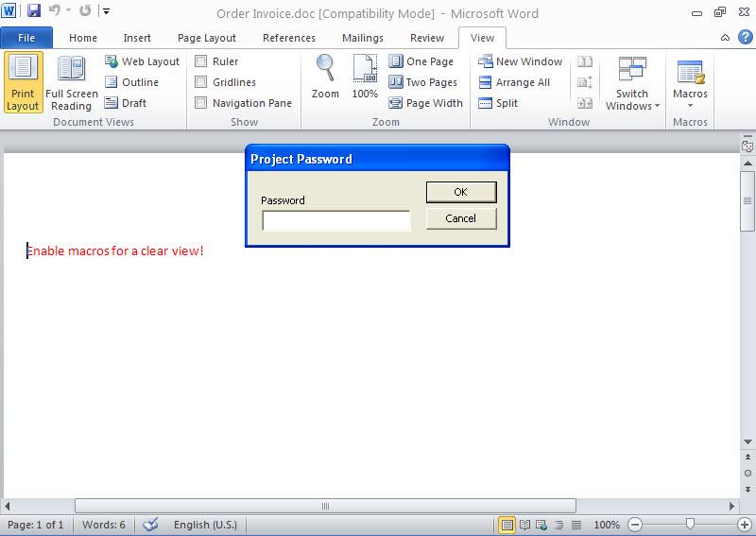The width and height of the screenshot is (756, 536).
Task: Open Full Screen Reading view
Action: click(x=72, y=82)
